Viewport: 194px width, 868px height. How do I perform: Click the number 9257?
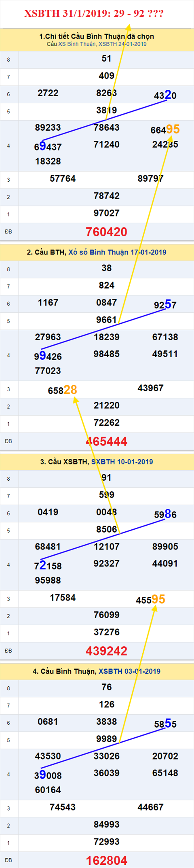pos(165,305)
